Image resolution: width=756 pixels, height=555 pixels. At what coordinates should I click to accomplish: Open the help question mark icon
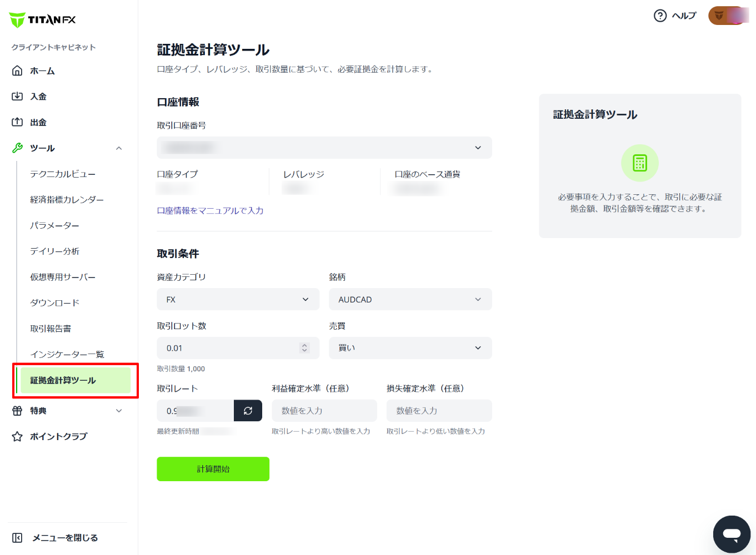[660, 16]
